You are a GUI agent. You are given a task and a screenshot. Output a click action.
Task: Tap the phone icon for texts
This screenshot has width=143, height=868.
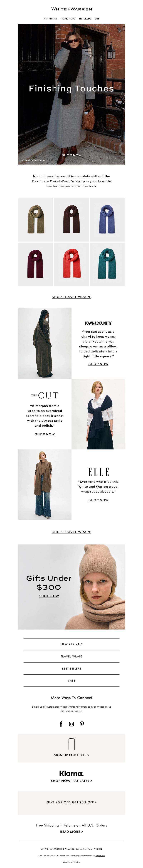71,744
